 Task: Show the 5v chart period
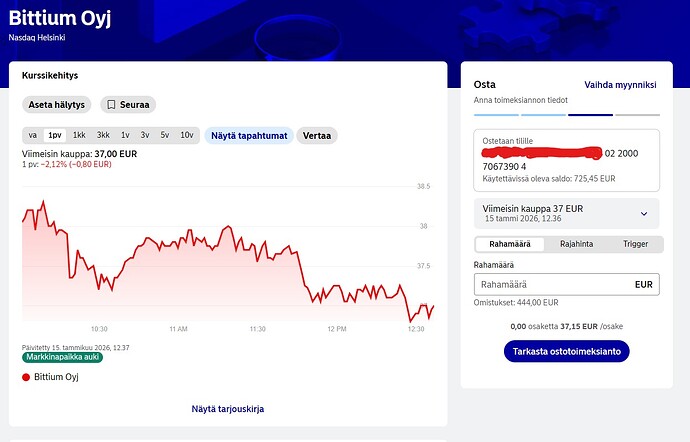[x=165, y=135]
